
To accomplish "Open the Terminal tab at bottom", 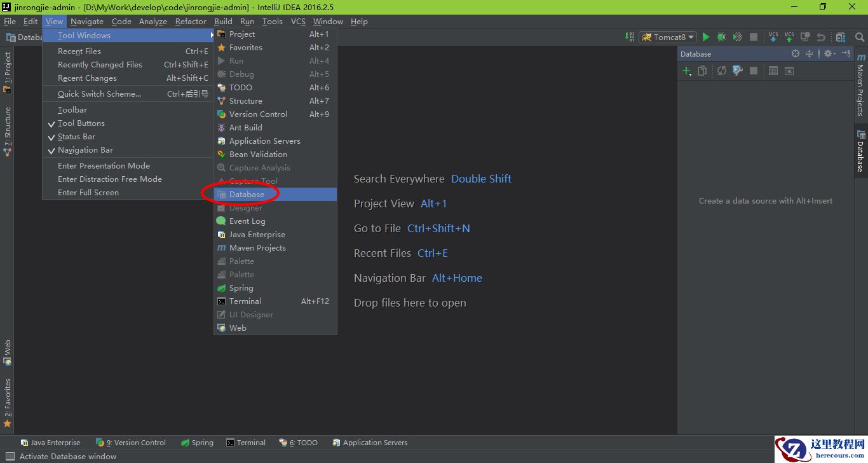I will [246, 443].
